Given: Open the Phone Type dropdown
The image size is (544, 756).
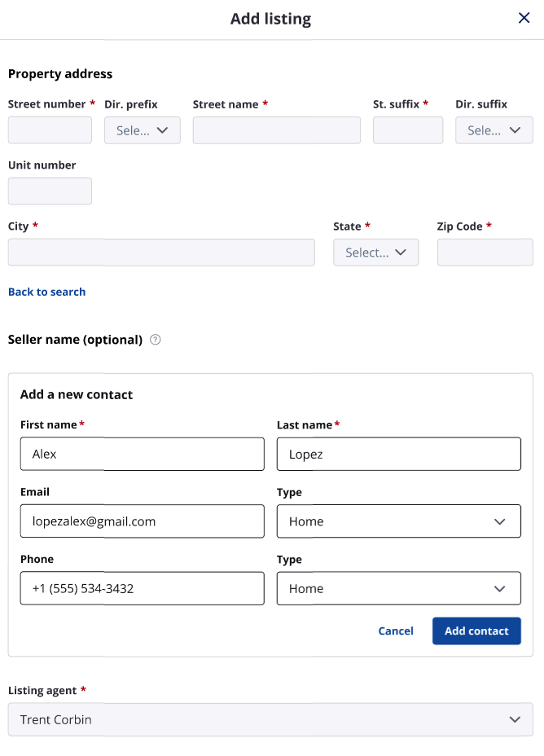Looking at the screenshot, I should coord(398,588).
